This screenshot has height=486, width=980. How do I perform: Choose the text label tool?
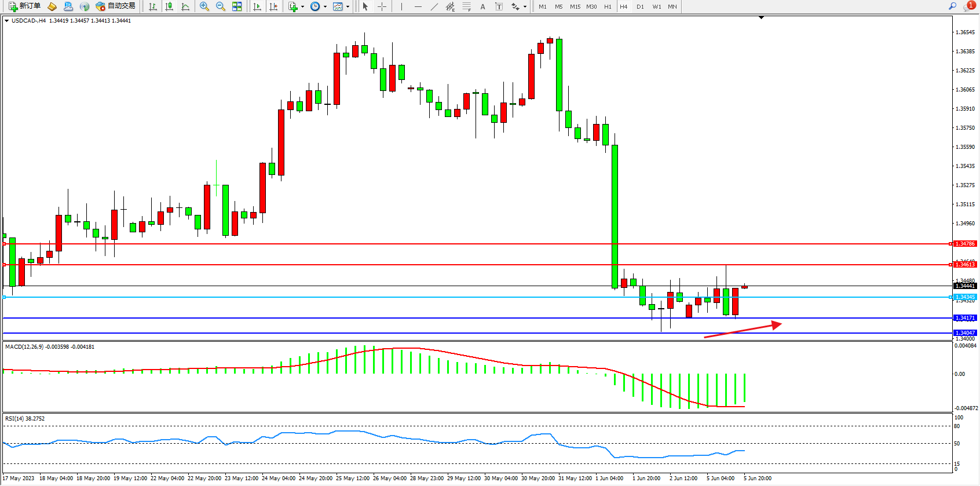pyautogui.click(x=482, y=6)
